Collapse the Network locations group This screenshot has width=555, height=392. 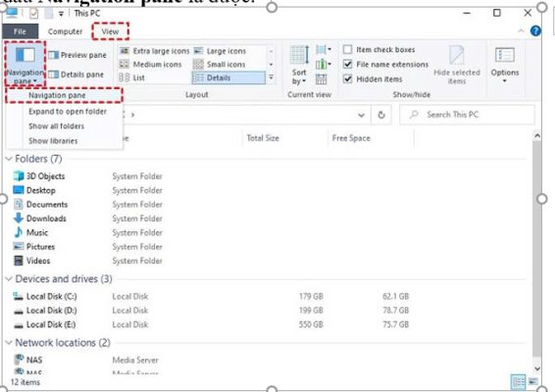(9, 343)
